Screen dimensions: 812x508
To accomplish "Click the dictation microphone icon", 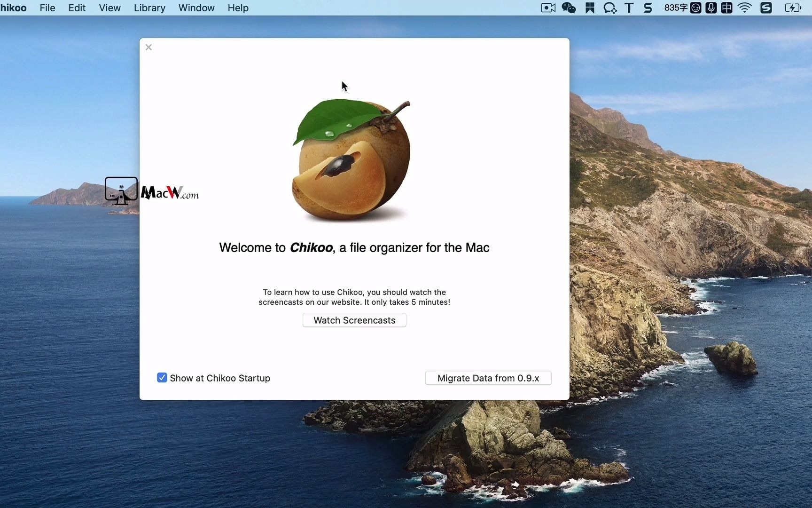I will pos(711,8).
